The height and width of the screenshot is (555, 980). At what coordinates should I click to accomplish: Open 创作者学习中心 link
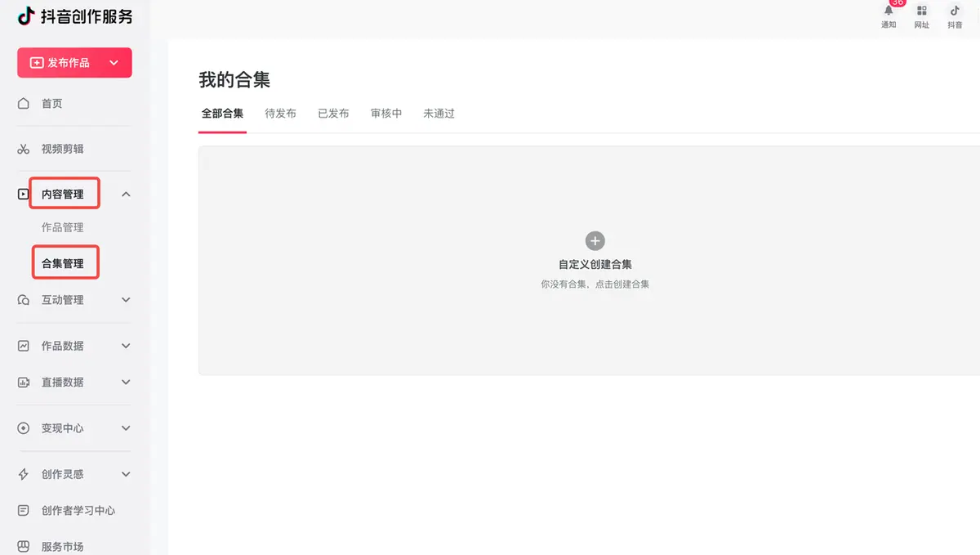pyautogui.click(x=78, y=510)
